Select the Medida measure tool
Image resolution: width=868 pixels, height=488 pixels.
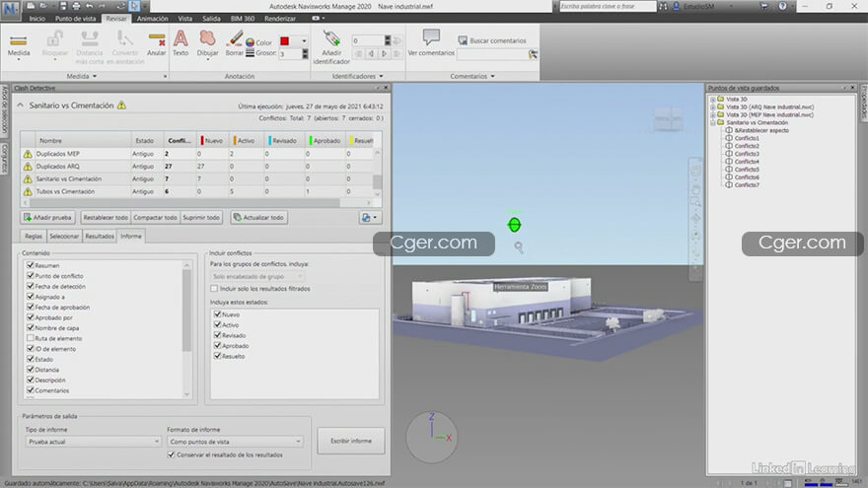(19, 44)
